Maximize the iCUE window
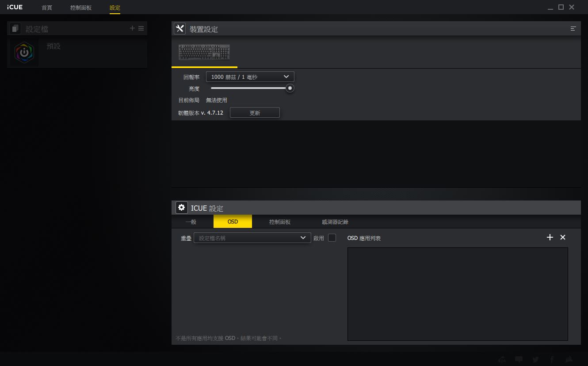The height and width of the screenshot is (366, 588). click(x=561, y=7)
